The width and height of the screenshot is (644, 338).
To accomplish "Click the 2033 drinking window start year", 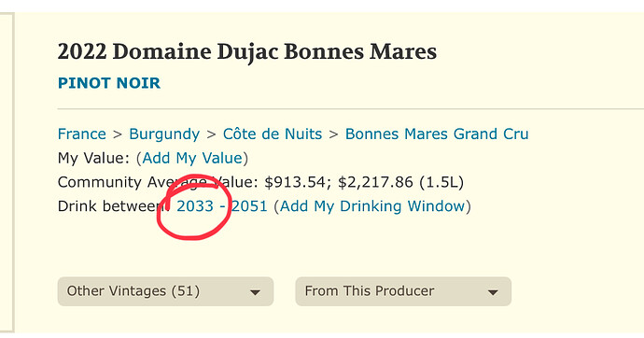I will click(195, 205).
